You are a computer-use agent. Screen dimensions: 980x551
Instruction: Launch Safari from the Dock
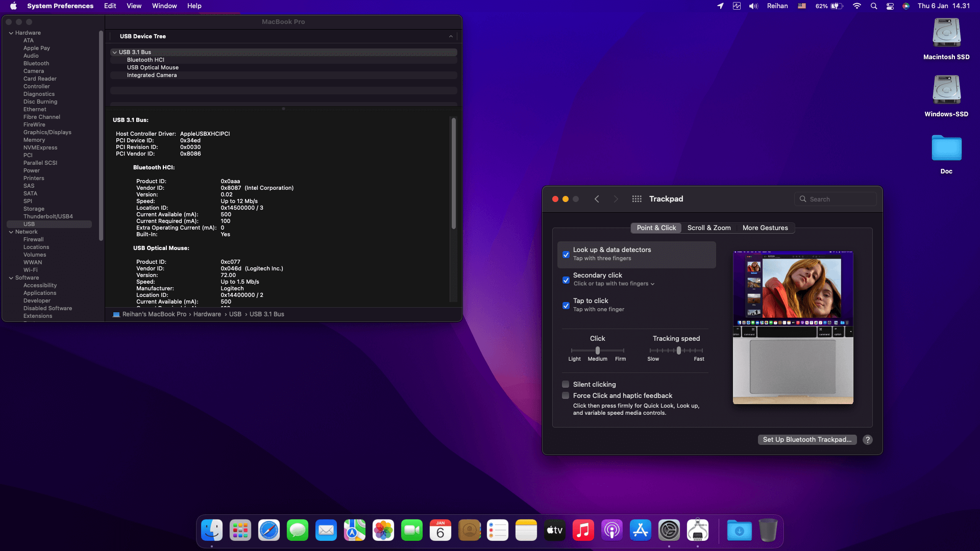[269, 531]
